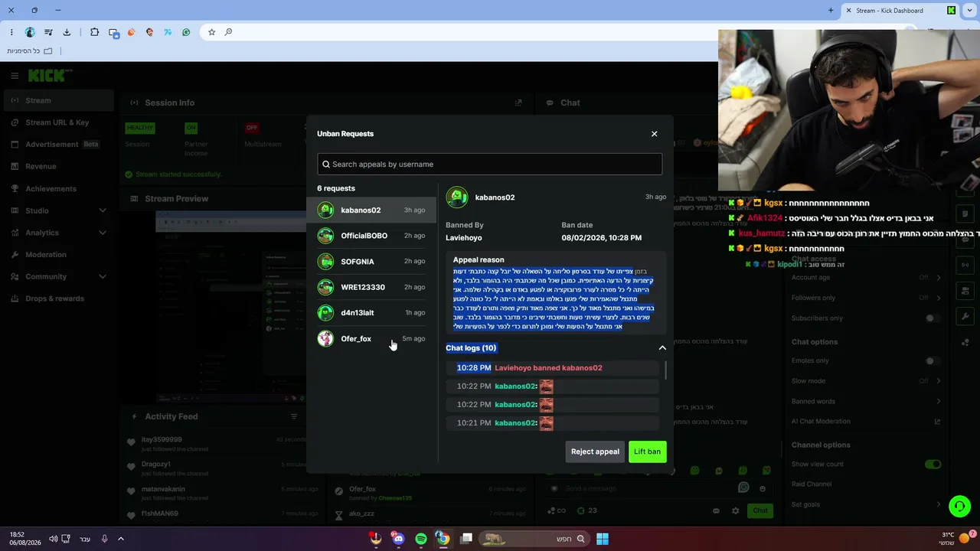The width and height of the screenshot is (980, 551).
Task: Open Drops & rewards in the sidebar
Action: (58, 298)
